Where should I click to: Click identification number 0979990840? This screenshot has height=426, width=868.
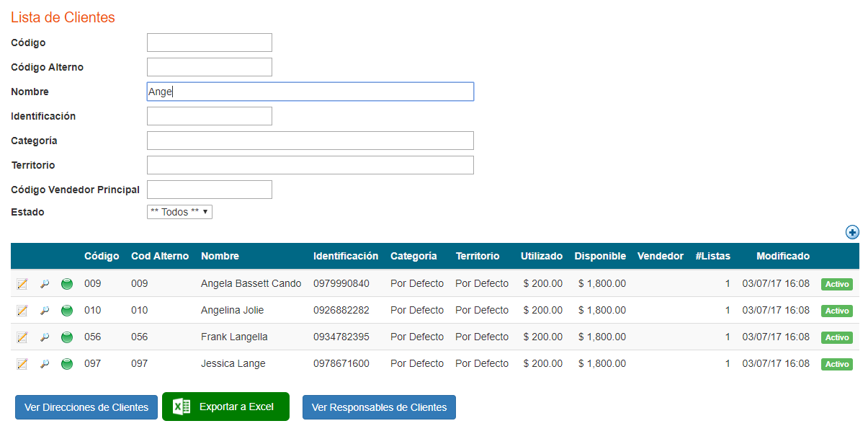pos(341,283)
